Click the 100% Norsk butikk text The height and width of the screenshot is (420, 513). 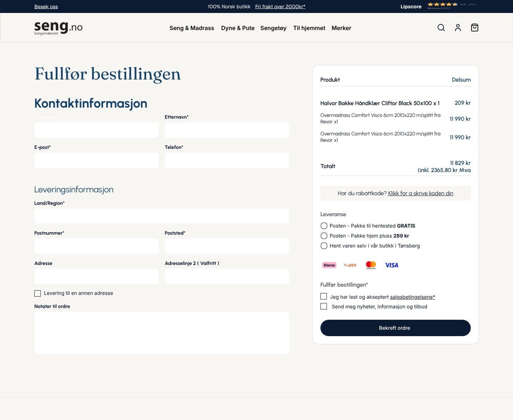click(229, 7)
